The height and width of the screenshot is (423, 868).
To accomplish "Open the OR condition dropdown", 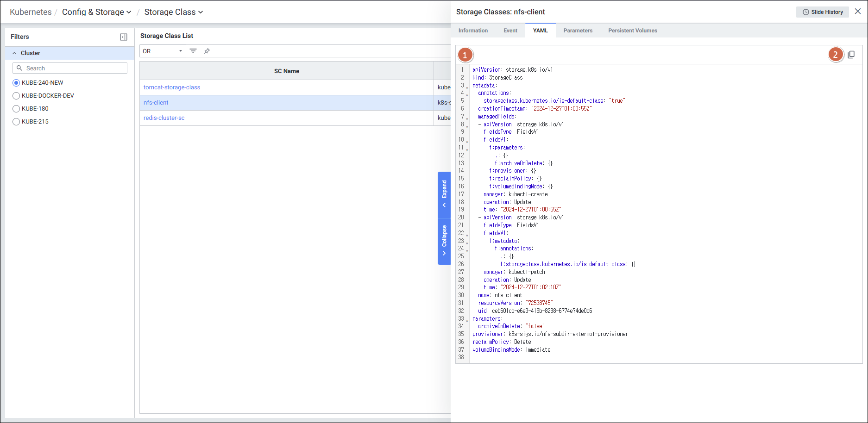I will click(162, 51).
